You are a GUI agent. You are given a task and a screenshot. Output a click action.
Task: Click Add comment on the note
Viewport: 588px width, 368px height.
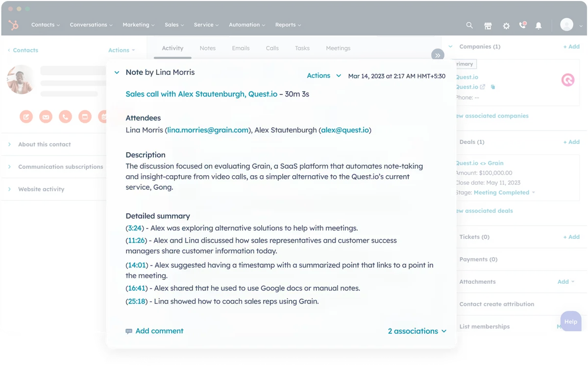point(159,331)
